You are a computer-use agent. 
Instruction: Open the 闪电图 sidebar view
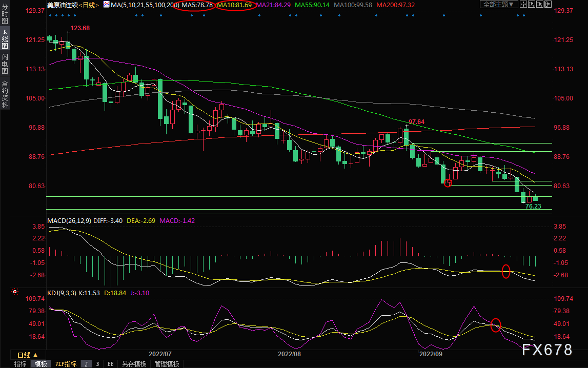(5, 64)
